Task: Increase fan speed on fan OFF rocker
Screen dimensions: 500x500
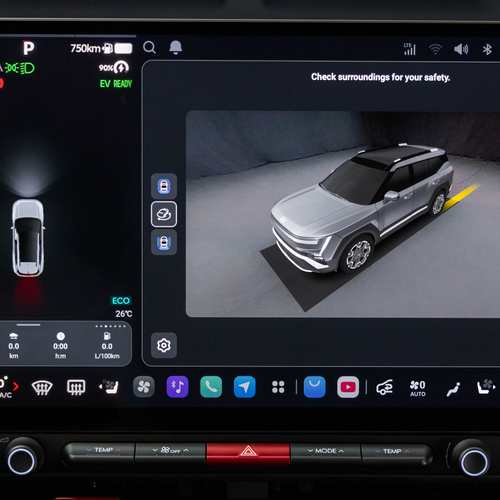Action: tap(186, 450)
